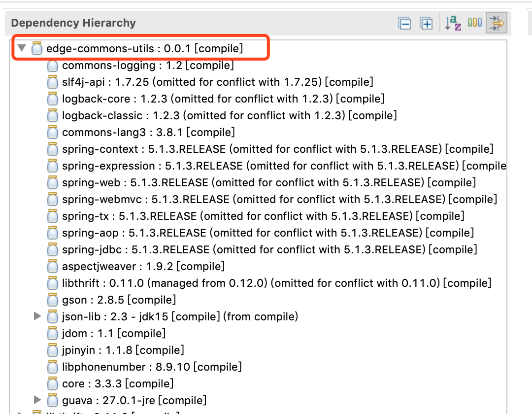Toggle the Filter/Link hierarchy toolbar button
This screenshot has height=414, width=532.
[x=497, y=23]
